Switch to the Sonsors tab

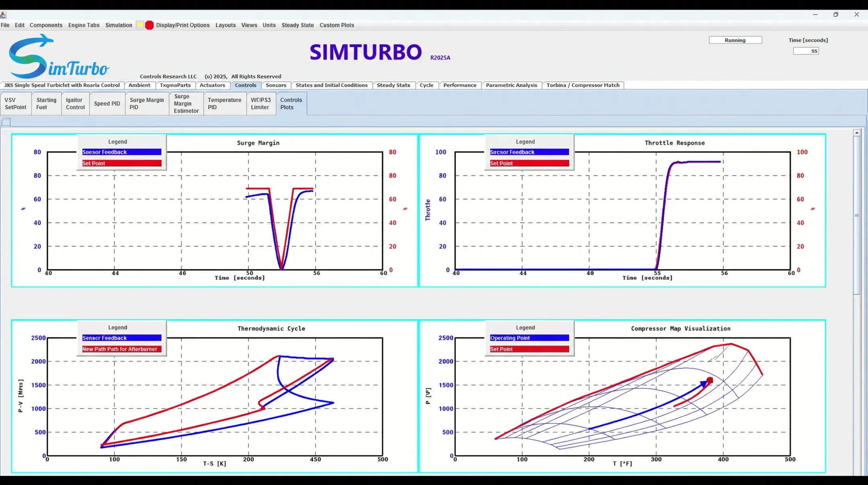276,85
